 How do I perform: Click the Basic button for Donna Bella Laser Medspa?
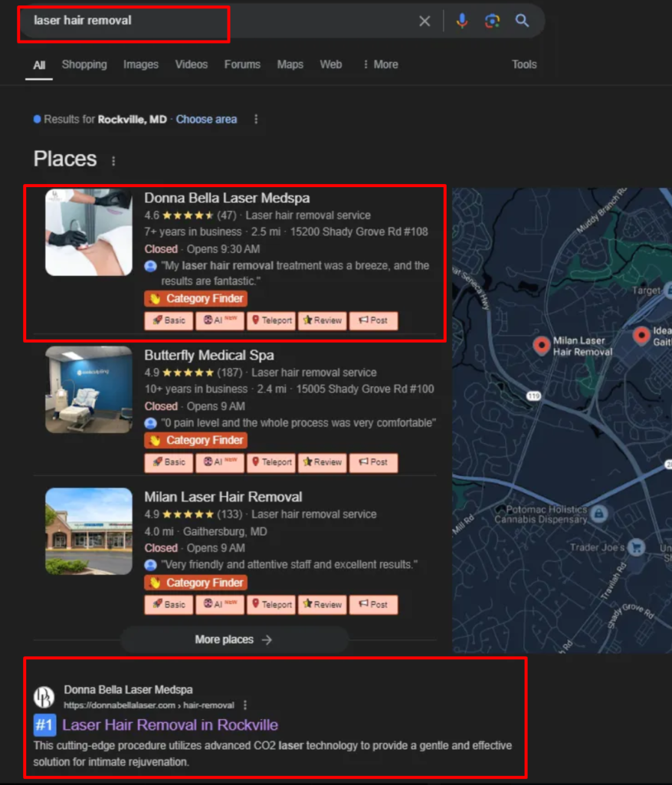[x=169, y=320]
